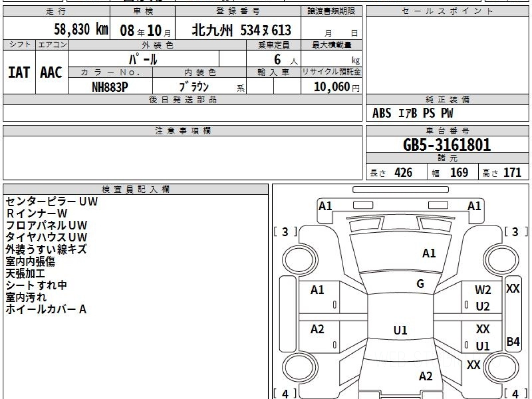The height and width of the screenshot is (399, 532).
Task: Select the センターピラー UW inspector note
Action: tap(51, 201)
